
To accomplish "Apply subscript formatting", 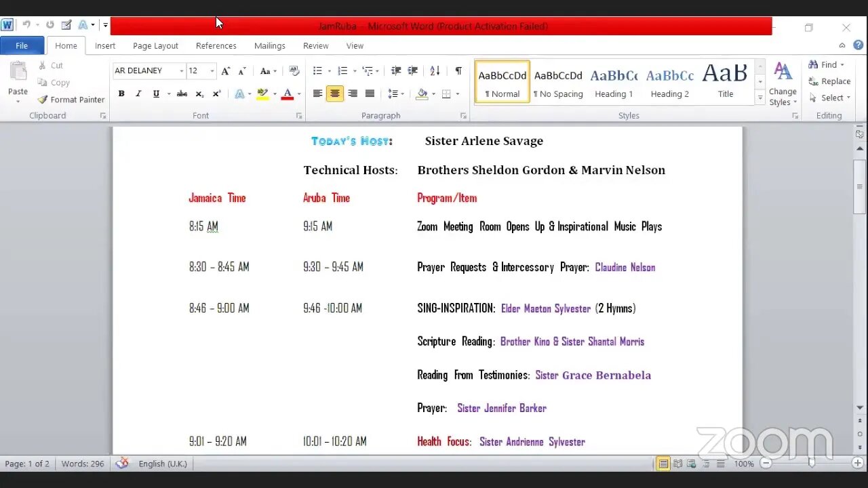I will pos(199,94).
